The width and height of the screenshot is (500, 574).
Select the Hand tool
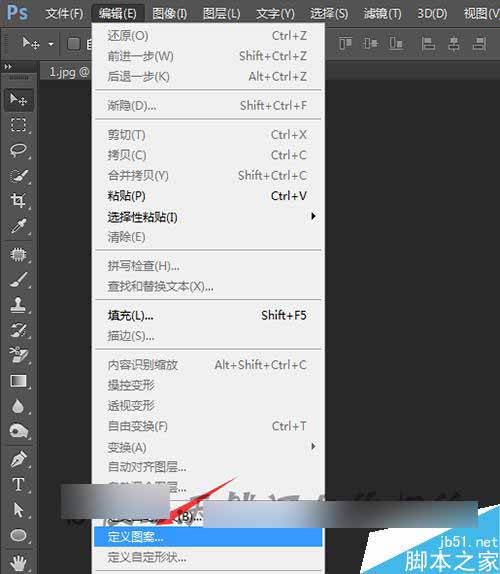[x=18, y=562]
